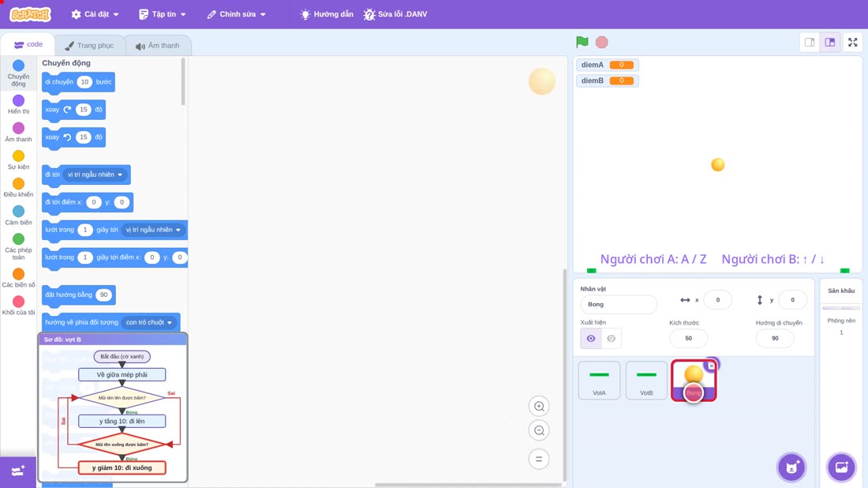Open the Cài đặt menu
Screen dimensions: 868x488
point(95,14)
